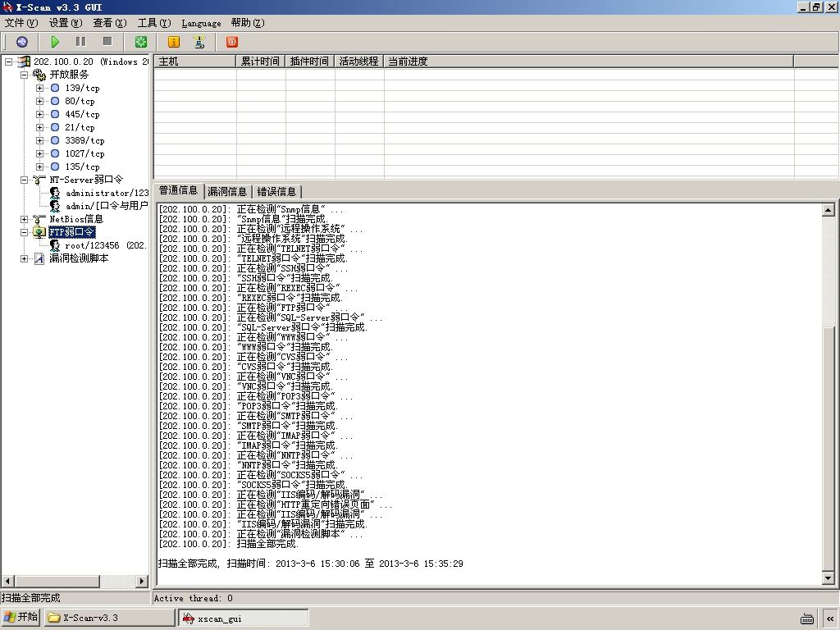Click the circle icon beside 1027/tcp
840x630 pixels.
55,153
